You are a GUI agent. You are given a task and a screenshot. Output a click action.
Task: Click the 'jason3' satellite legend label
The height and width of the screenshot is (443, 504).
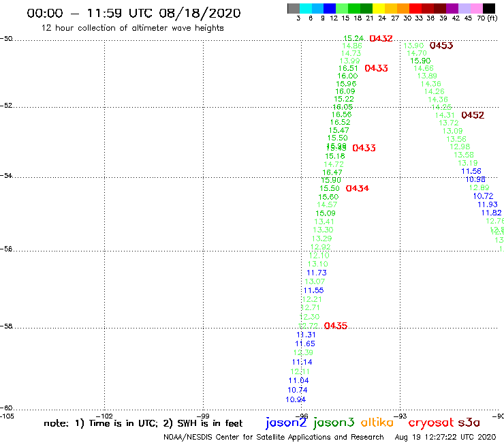click(x=334, y=423)
